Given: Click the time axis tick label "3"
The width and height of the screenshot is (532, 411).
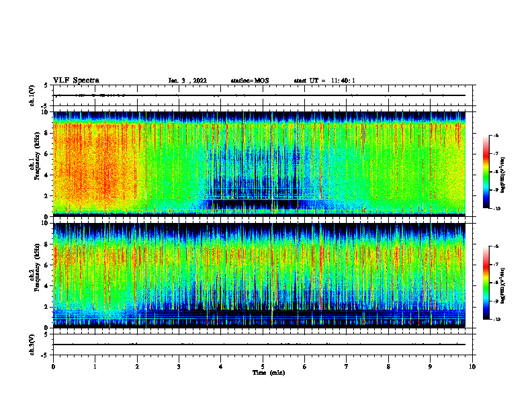Looking at the screenshot, I should 179,367.
